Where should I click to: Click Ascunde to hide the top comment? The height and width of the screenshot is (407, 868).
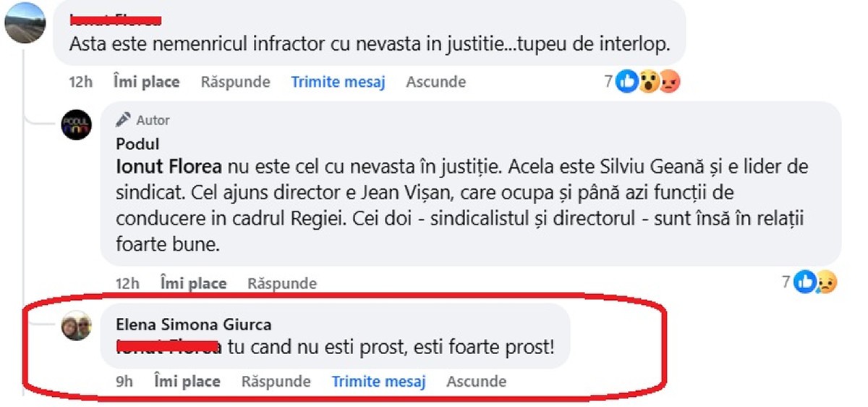click(x=435, y=82)
